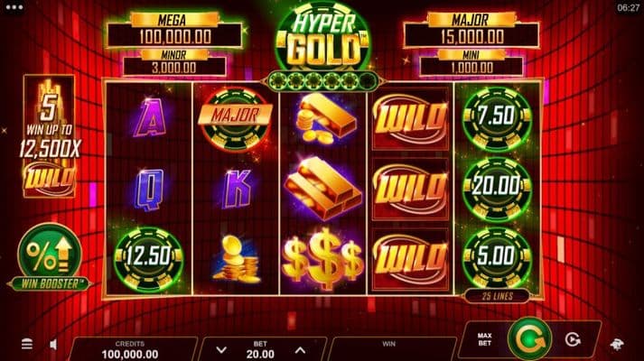Click the triple dollar sign symbol
The height and width of the screenshot is (361, 644).
(323, 258)
